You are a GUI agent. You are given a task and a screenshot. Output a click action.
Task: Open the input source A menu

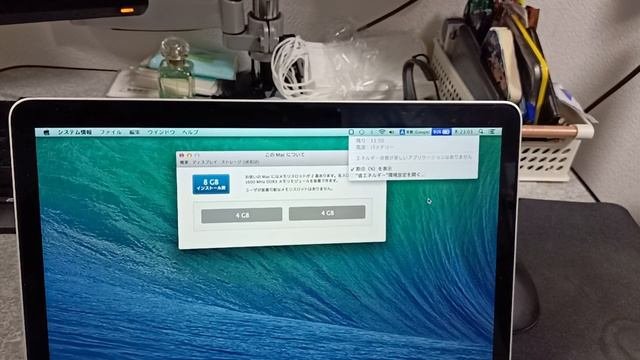415,132
